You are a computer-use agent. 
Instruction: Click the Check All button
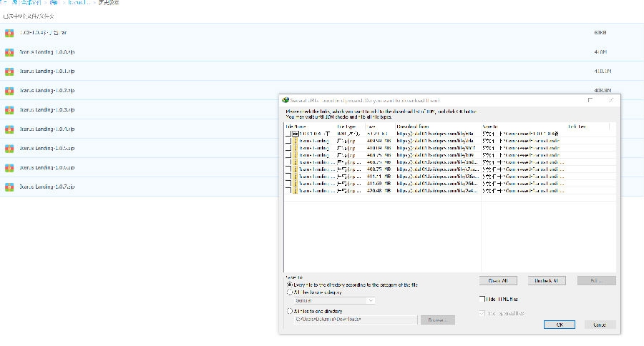[x=498, y=281]
